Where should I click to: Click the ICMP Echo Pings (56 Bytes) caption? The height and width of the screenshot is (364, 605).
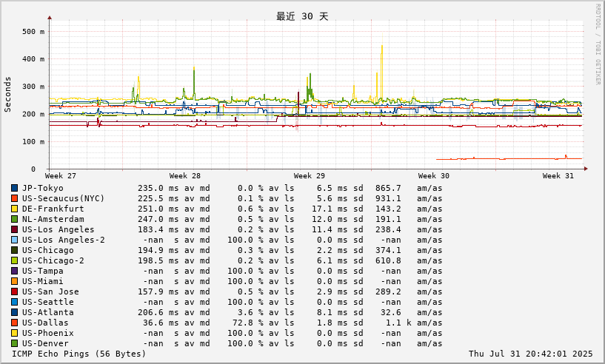[x=79, y=354]
